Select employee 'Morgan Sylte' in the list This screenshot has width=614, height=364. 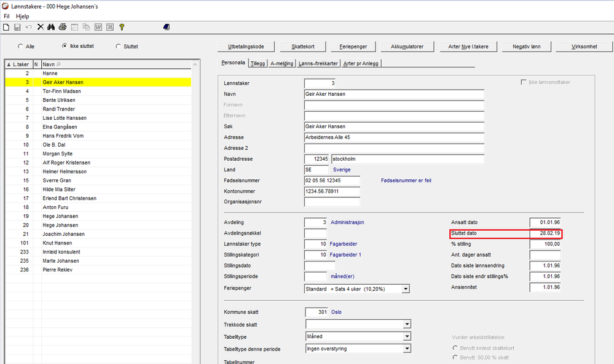tap(98, 153)
